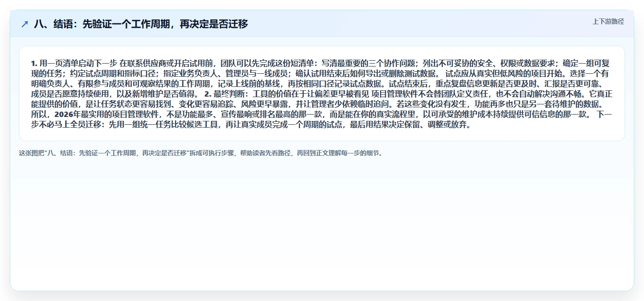Click the 上下游路径 label in the header

(x=608, y=22)
